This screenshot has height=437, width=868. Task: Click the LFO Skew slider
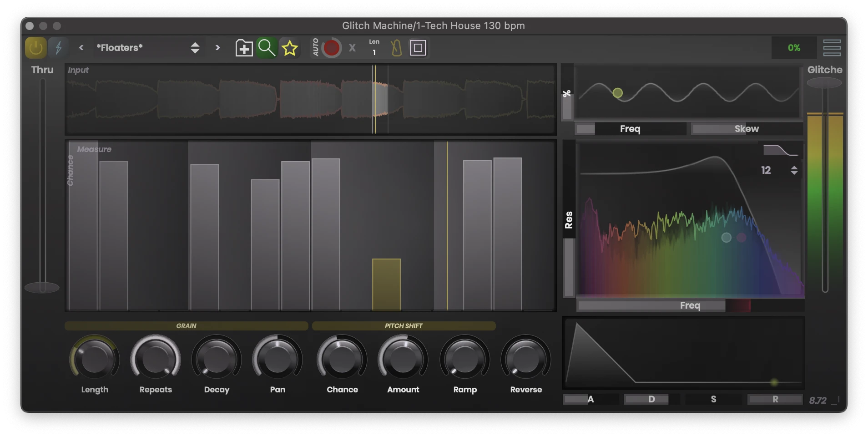[x=746, y=129]
